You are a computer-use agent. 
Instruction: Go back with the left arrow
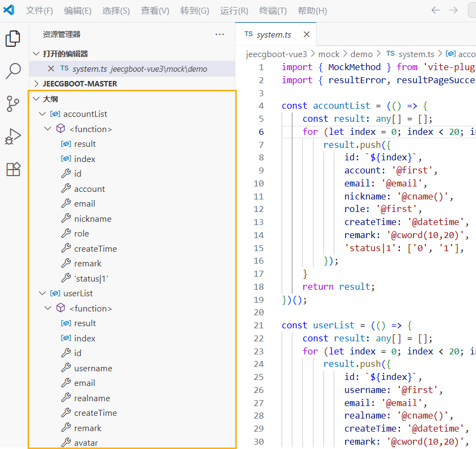436,10
